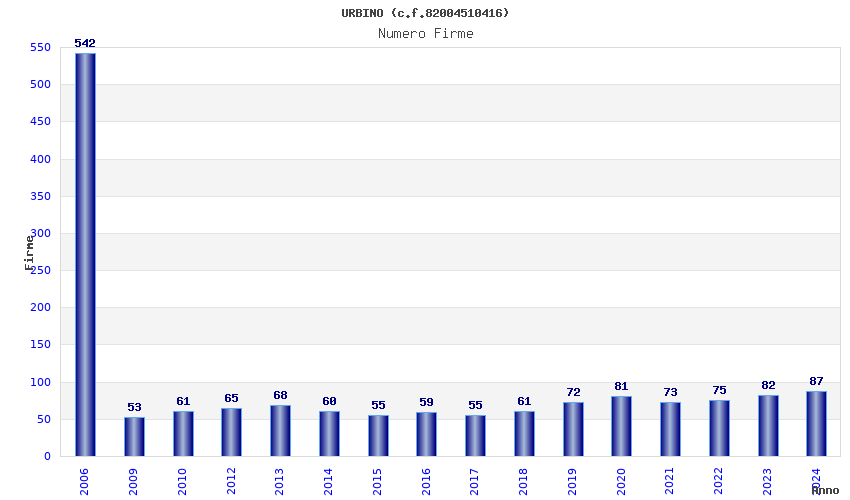Image resolution: width=850 pixels, height=500 pixels.
Task: Click the bar for year 2018
Action: (524, 433)
